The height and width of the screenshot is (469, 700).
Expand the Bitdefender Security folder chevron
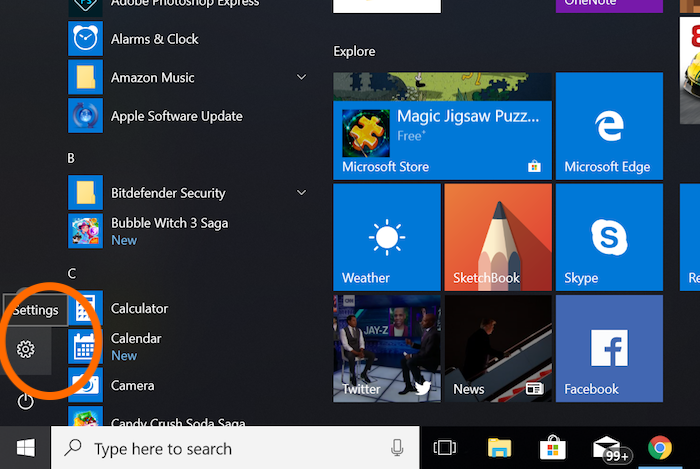coord(302,193)
